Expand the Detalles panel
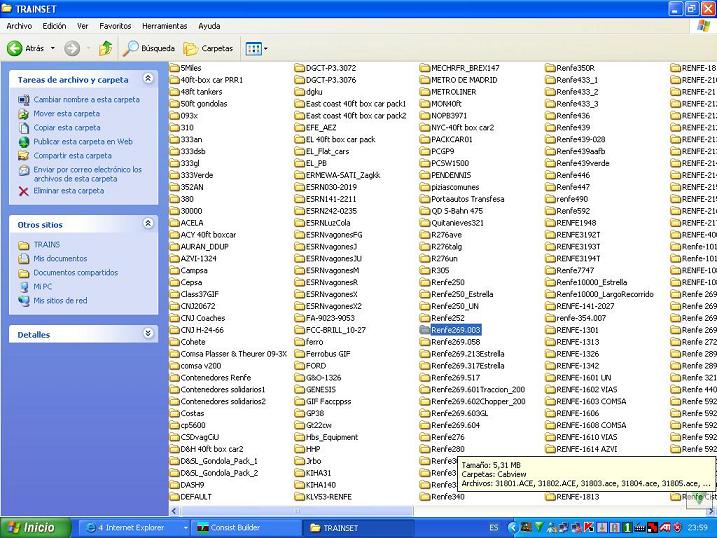The image size is (717, 538). tap(148, 334)
